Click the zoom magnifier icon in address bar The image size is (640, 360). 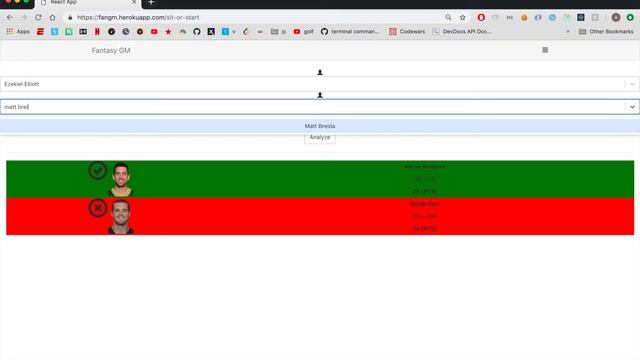(x=448, y=17)
